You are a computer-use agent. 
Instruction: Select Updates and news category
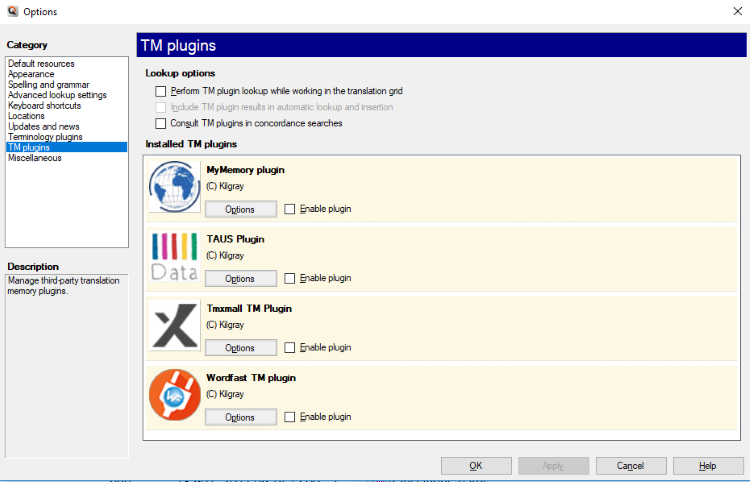(x=66, y=127)
